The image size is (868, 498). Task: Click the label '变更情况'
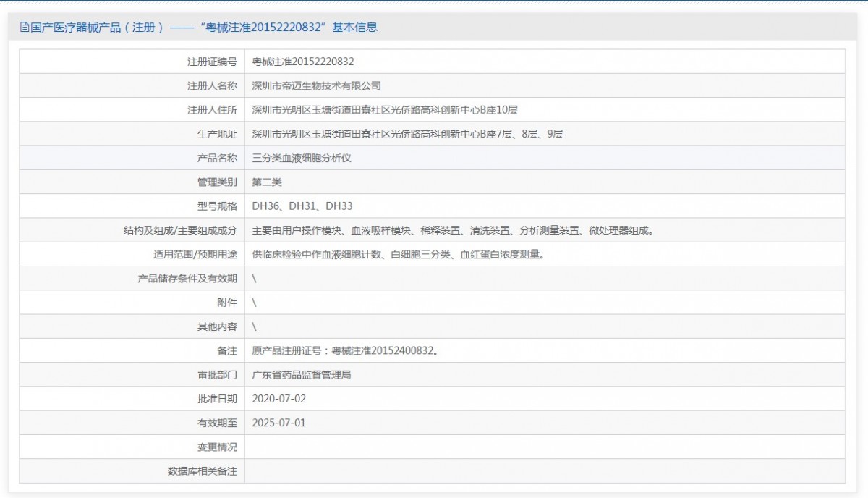(x=217, y=447)
